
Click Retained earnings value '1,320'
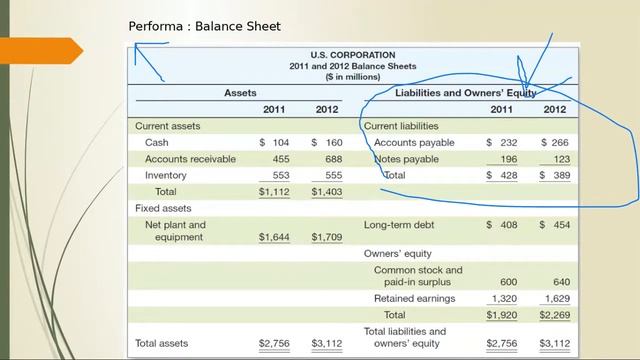coord(504,298)
